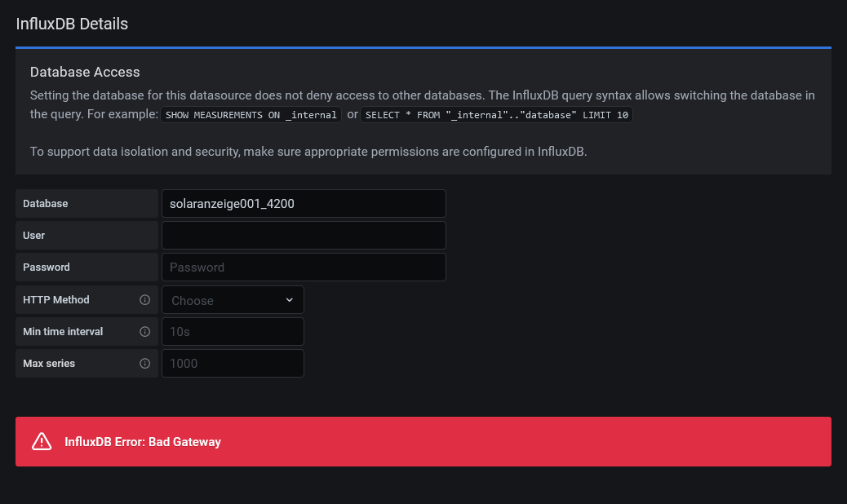Select the Password input field
This screenshot has height=504, width=847.
tap(304, 267)
